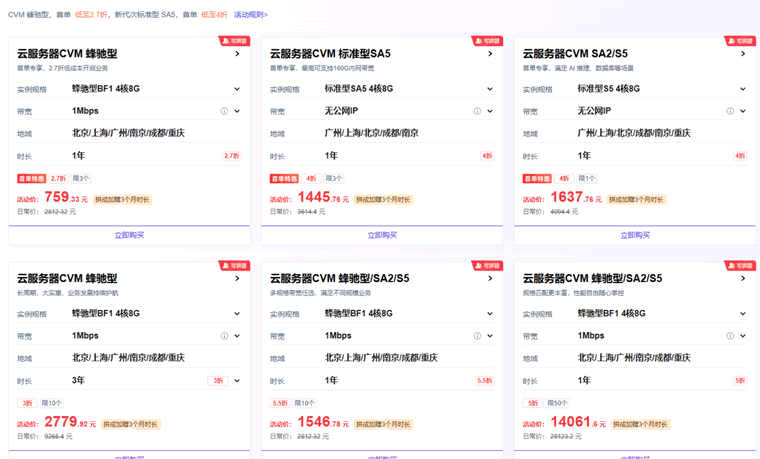
Task: Click 广州/上海/北京/成都/南京/重庆 region text
Action: coord(634,133)
